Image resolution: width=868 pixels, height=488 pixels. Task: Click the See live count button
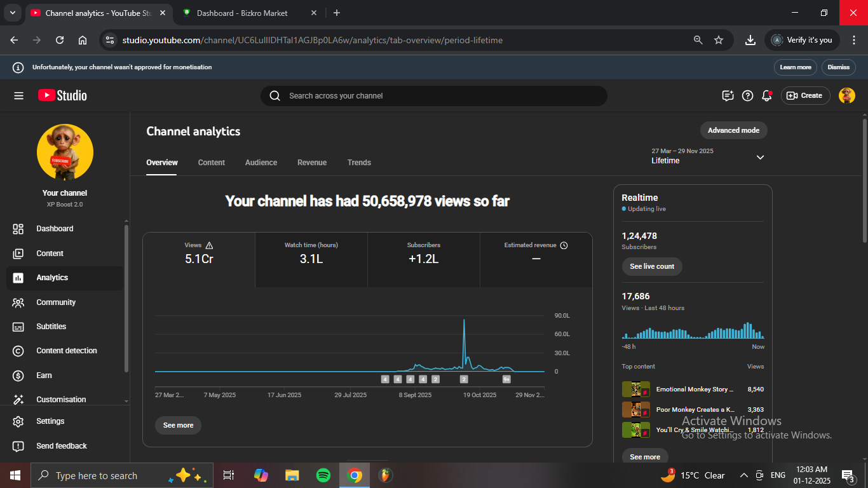pyautogui.click(x=652, y=266)
